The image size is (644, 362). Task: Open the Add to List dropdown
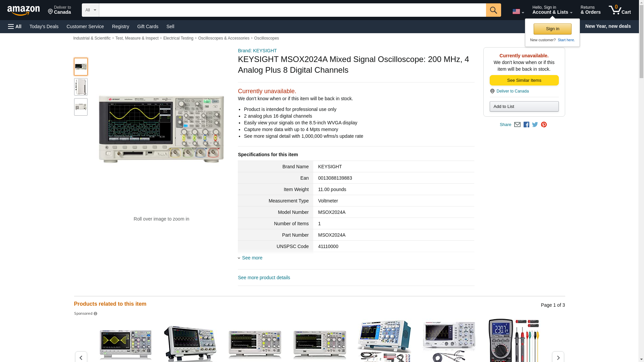point(524,107)
